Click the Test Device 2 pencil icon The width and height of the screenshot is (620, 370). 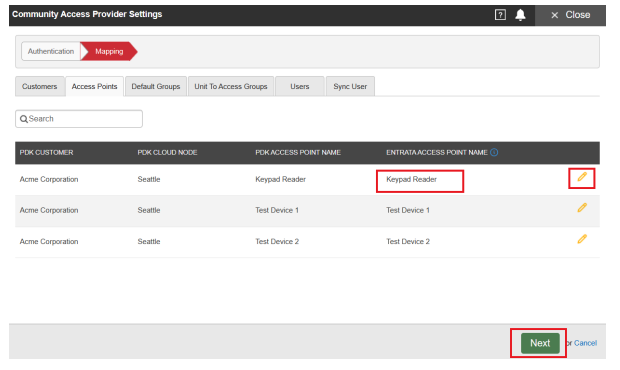pyautogui.click(x=582, y=239)
